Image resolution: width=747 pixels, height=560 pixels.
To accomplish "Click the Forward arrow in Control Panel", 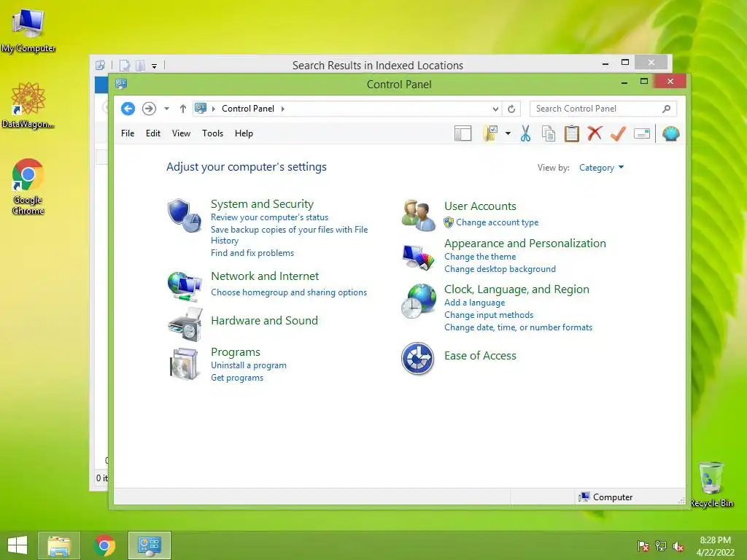I will point(149,109).
